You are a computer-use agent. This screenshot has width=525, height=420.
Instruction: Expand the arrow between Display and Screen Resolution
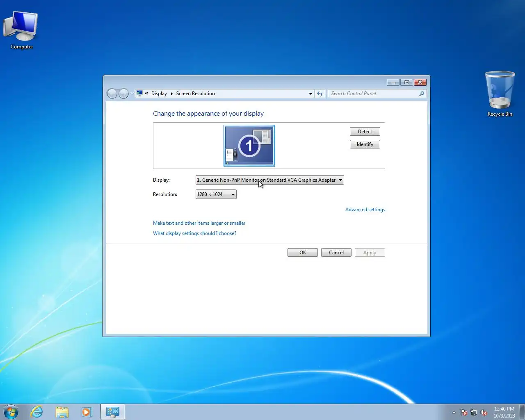pyautogui.click(x=171, y=94)
